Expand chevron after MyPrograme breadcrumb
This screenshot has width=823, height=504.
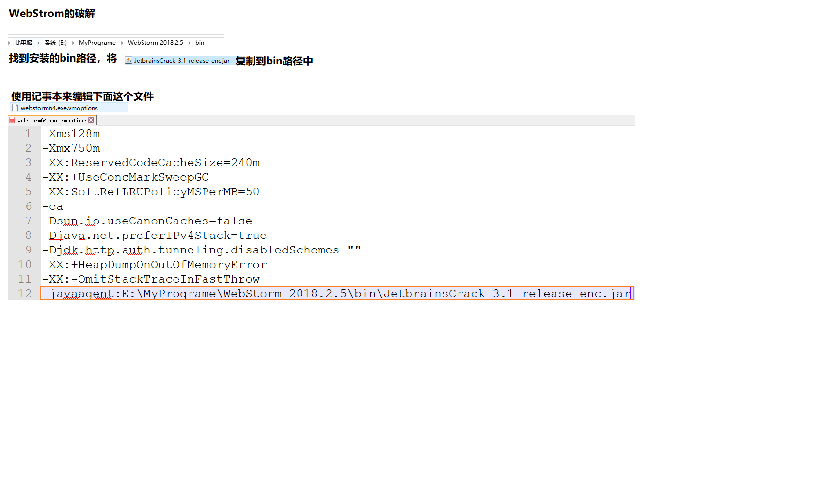click(122, 43)
